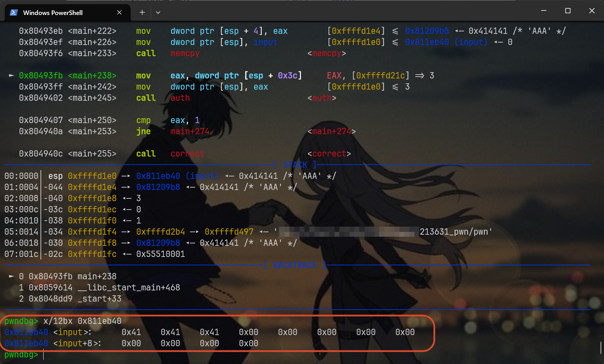The width and height of the screenshot is (604, 364).
Task: Click the BACKTRACE section header
Action: 295,265
